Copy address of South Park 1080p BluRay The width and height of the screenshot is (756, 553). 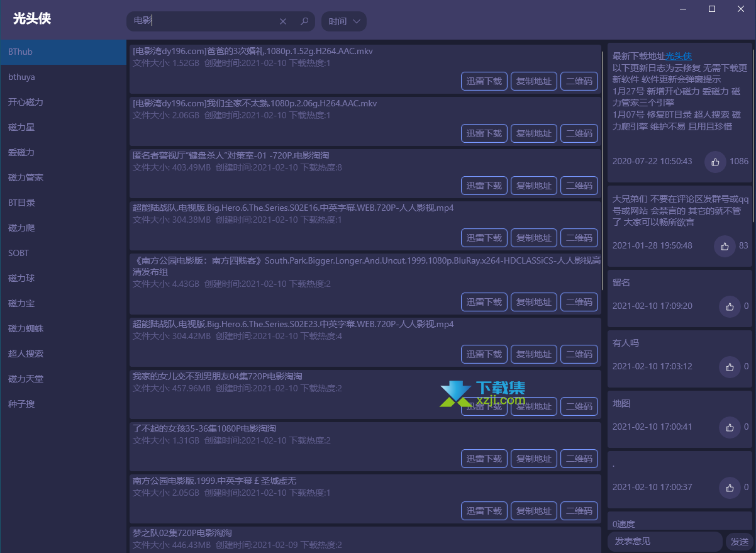[x=534, y=302]
